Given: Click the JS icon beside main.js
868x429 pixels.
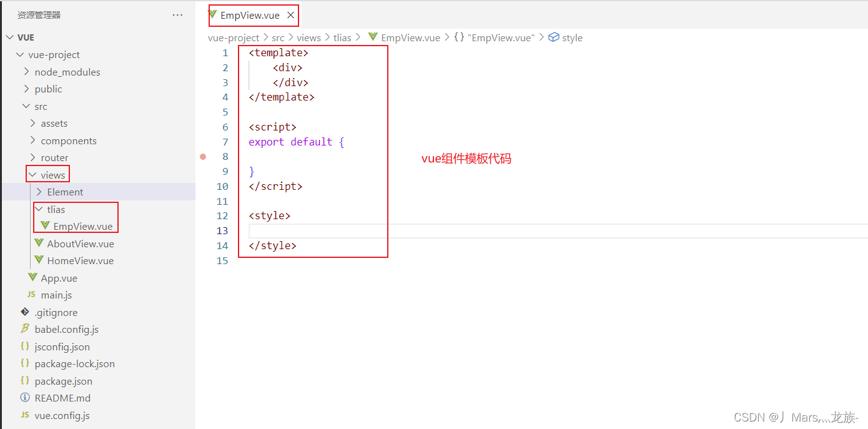Looking at the screenshot, I should pyautogui.click(x=31, y=295).
